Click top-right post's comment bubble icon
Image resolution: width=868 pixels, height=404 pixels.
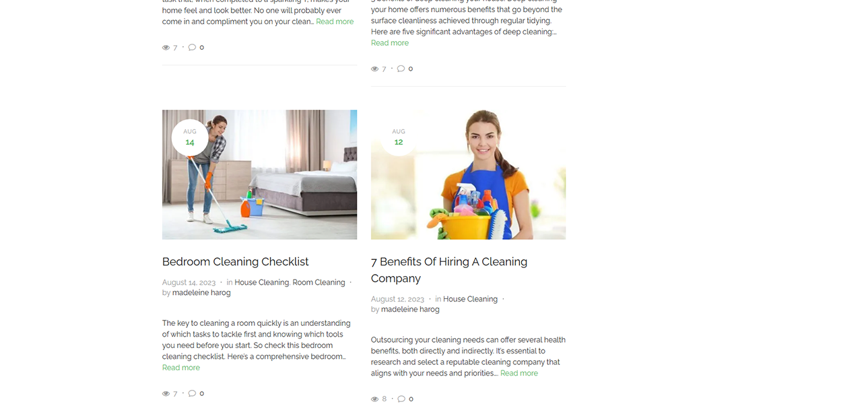coord(401,69)
